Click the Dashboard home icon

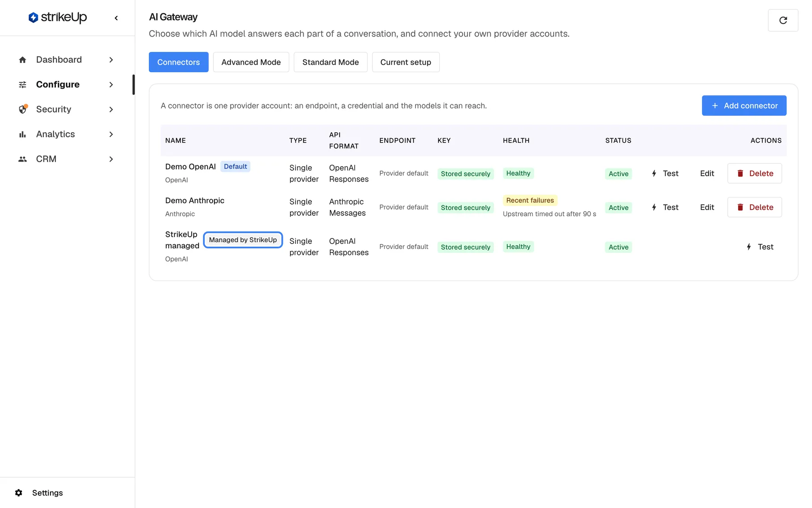pyautogui.click(x=23, y=60)
